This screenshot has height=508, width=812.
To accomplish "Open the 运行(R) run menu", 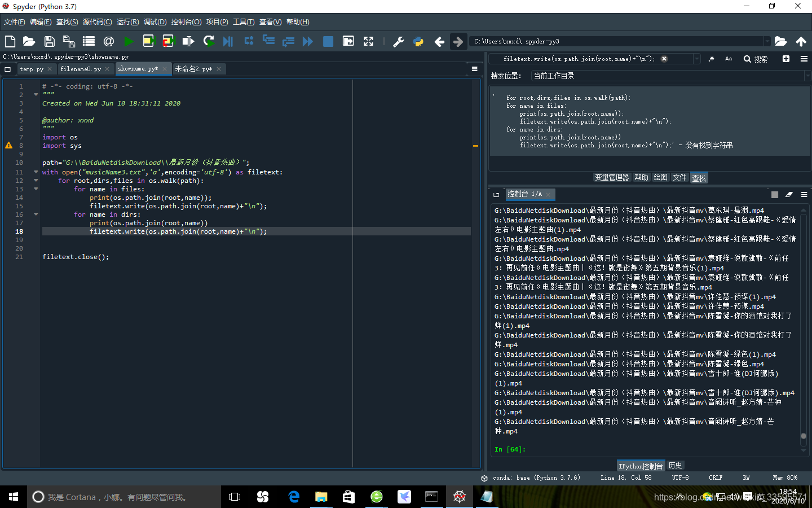I will 128,22.
